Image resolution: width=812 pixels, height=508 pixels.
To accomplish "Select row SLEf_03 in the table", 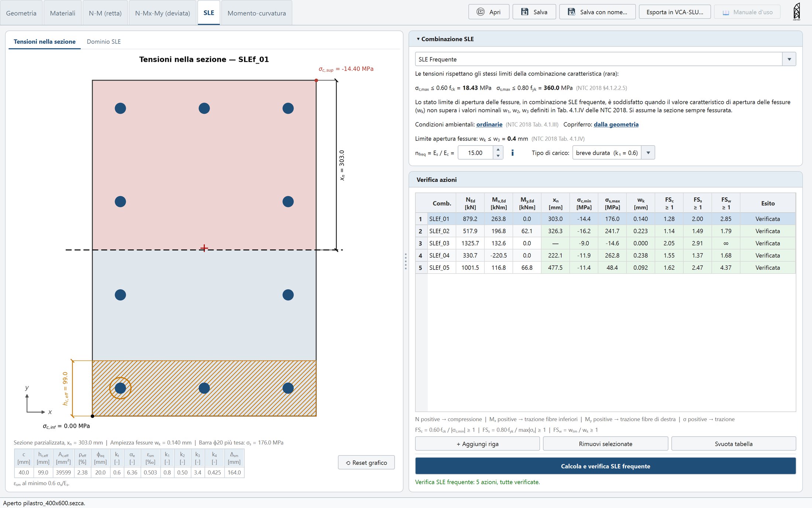I will (x=605, y=243).
